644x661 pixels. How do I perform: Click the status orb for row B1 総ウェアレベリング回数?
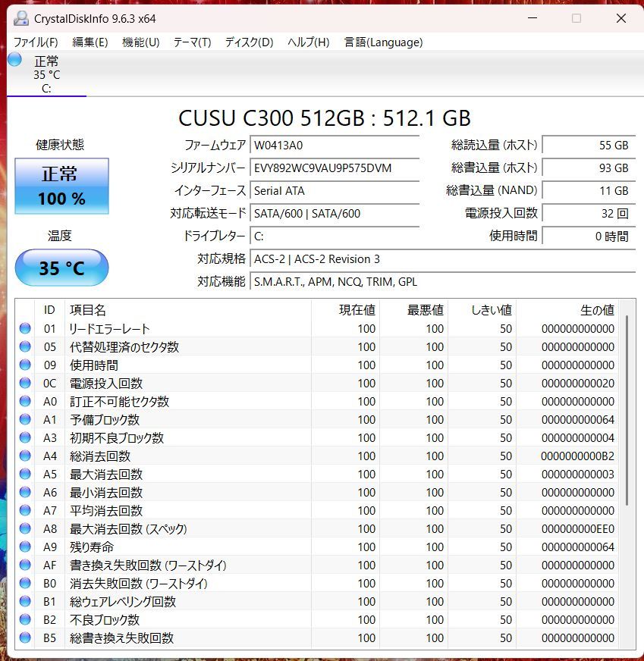[25, 601]
